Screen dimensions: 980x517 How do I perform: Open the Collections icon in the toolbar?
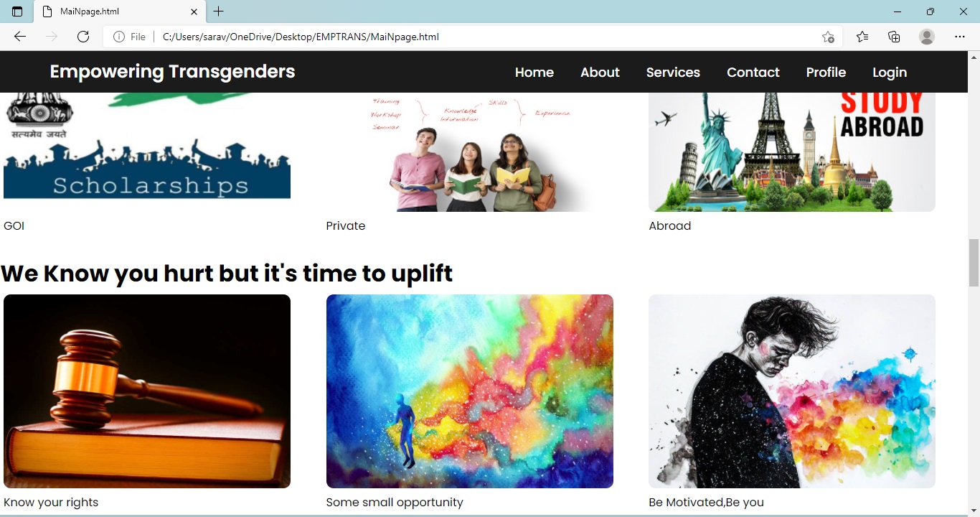tap(894, 37)
